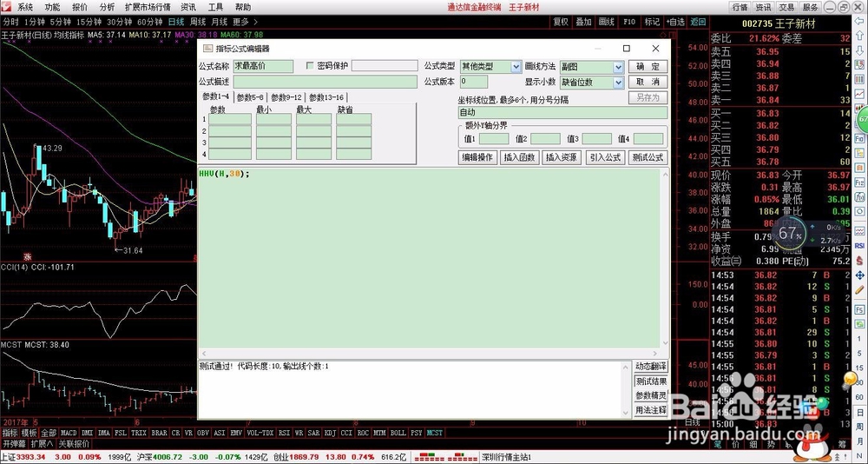The height and width of the screenshot is (464, 868).
Task: Click the Fz icon in right sidebar
Action: pyautogui.click(x=859, y=182)
